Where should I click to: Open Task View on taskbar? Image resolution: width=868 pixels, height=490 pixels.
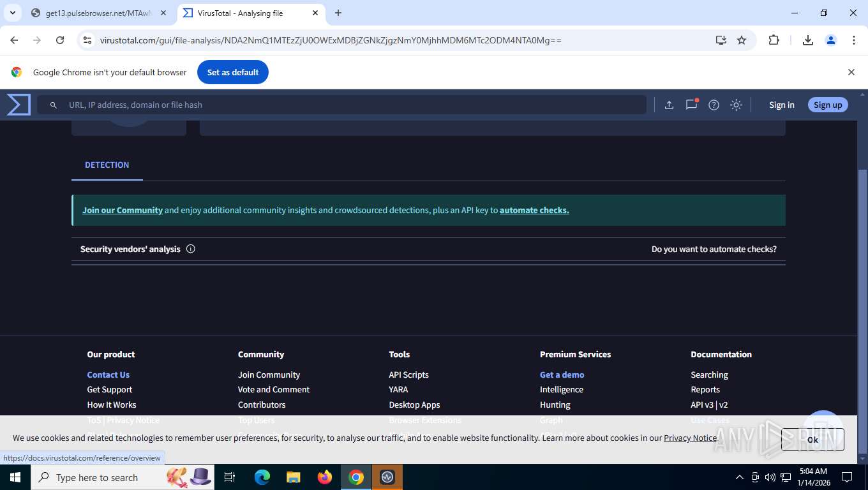click(x=230, y=477)
